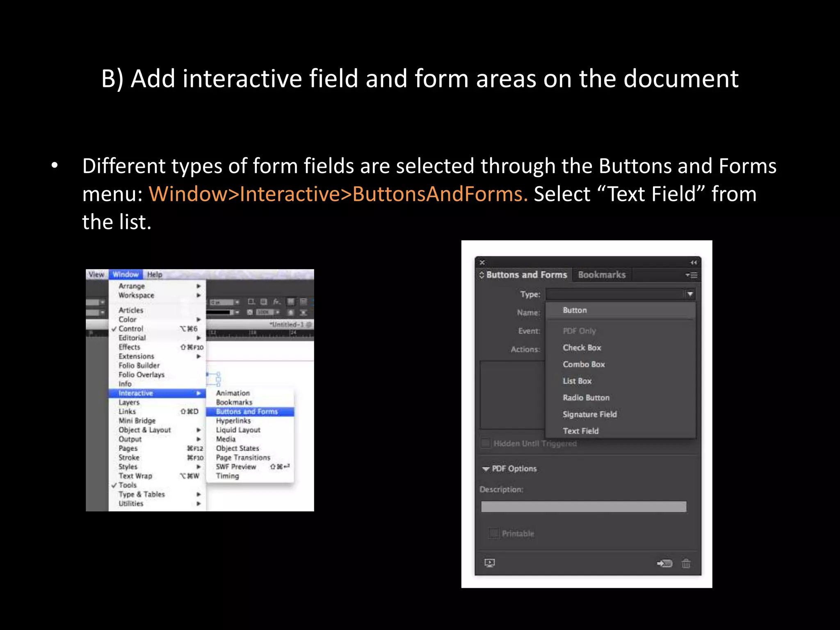This screenshot has width=840, height=630.
Task: Open the panel flyout menu icon
Action: [692, 275]
